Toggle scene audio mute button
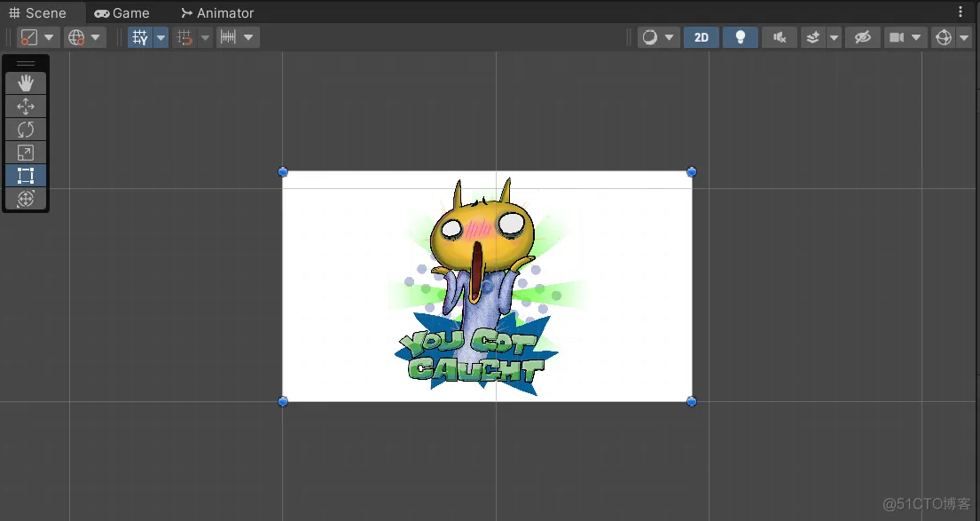Viewport: 980px width, 521px height. (x=780, y=37)
